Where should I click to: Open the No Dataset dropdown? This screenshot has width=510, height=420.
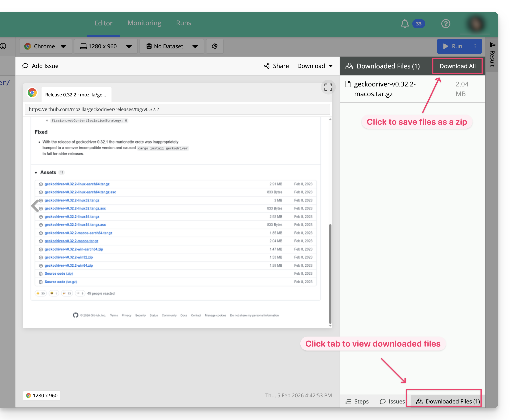(172, 46)
